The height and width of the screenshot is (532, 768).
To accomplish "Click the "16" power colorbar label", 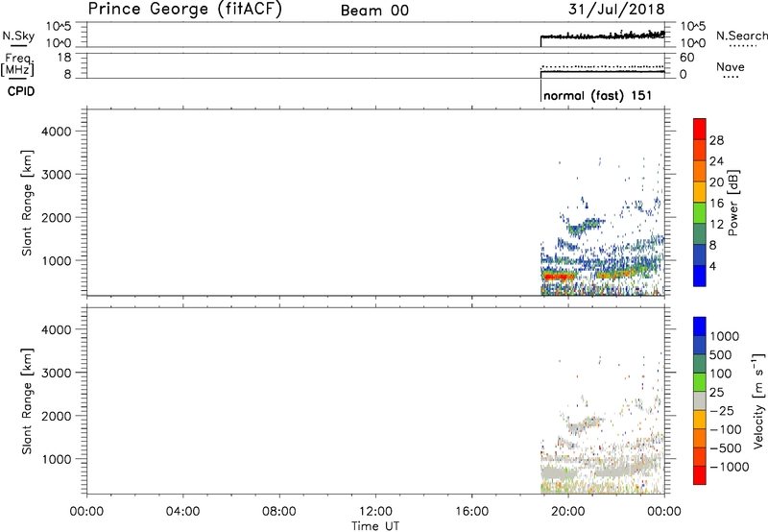I will click(716, 204).
